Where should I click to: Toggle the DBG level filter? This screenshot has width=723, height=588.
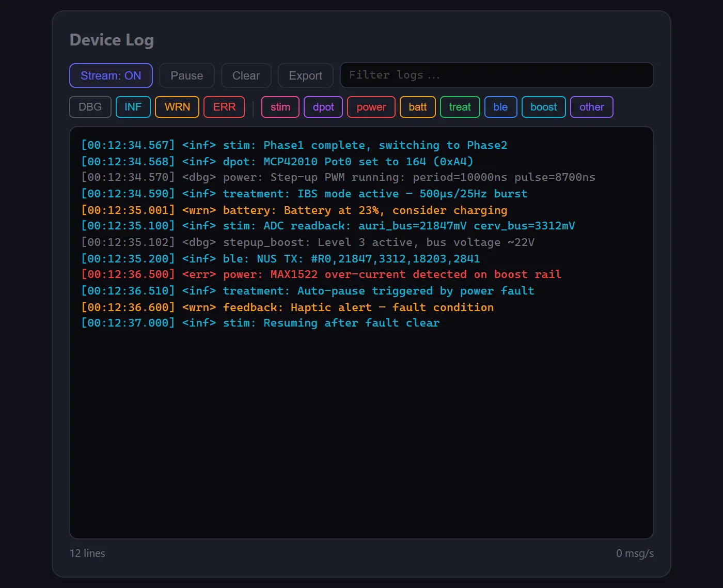(90, 107)
